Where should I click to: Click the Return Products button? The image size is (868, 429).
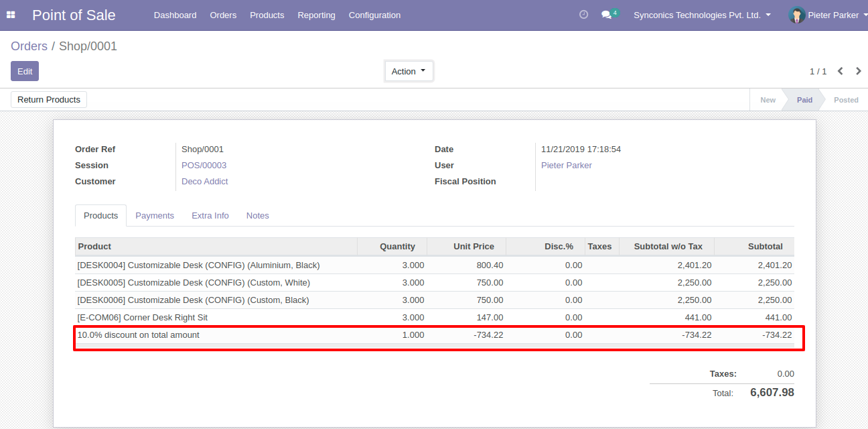(49, 99)
